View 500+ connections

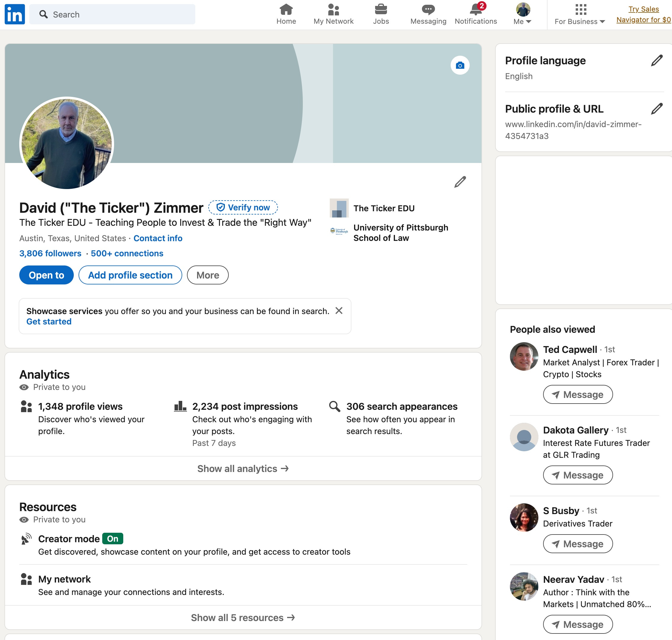pos(127,253)
